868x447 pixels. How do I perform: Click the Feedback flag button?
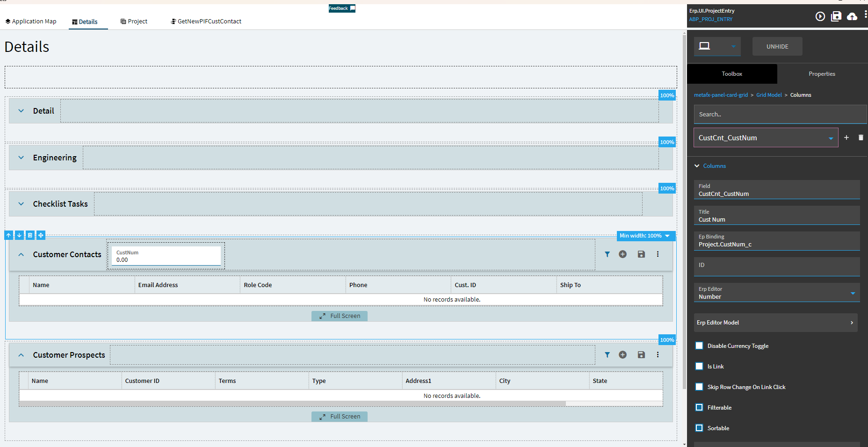[342, 8]
